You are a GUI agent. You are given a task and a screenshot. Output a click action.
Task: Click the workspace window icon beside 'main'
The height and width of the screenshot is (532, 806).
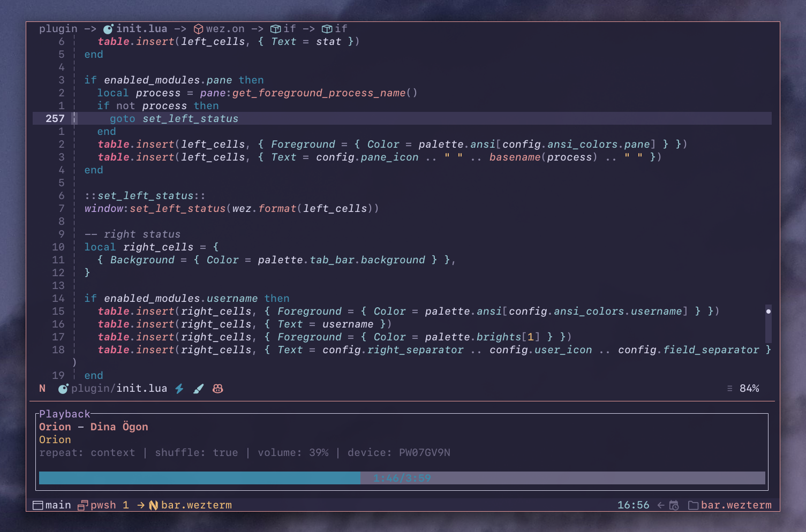coord(38,505)
